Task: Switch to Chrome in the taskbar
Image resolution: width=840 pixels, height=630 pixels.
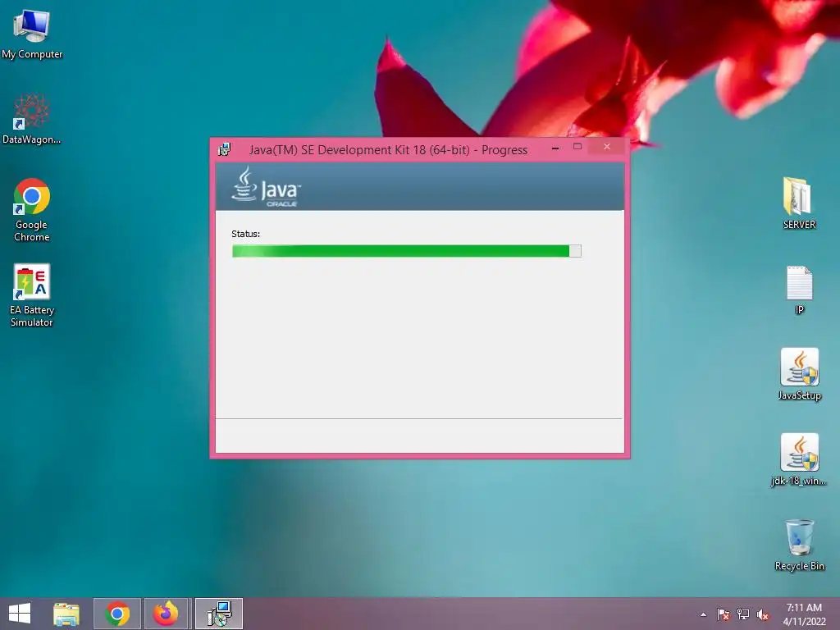Action: click(x=117, y=614)
